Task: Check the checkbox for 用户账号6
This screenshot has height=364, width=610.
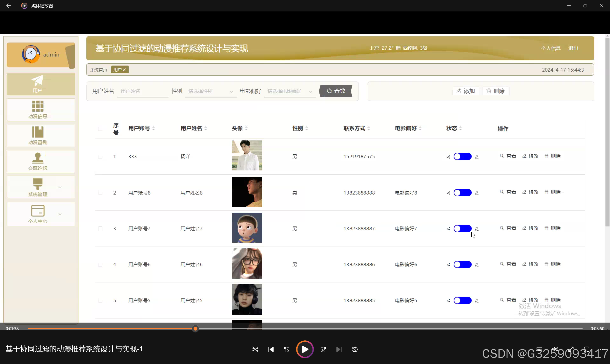Action: (x=100, y=265)
